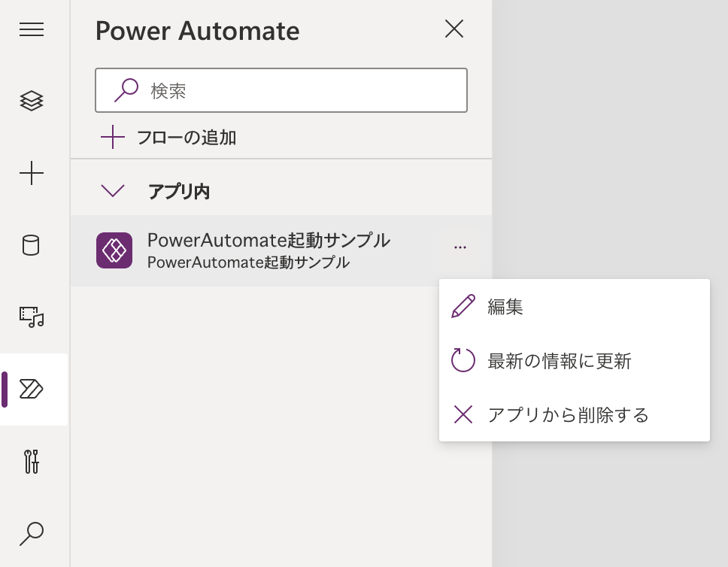Click the フローの追加 button
The width and height of the screenshot is (728, 567).
pos(168,138)
